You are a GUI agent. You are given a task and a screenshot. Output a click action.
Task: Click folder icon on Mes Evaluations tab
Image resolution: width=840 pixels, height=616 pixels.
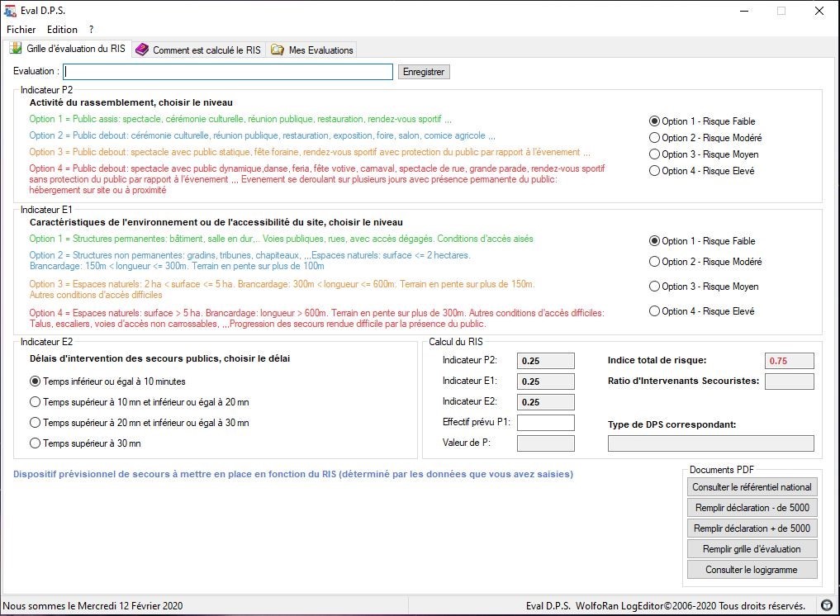click(278, 50)
